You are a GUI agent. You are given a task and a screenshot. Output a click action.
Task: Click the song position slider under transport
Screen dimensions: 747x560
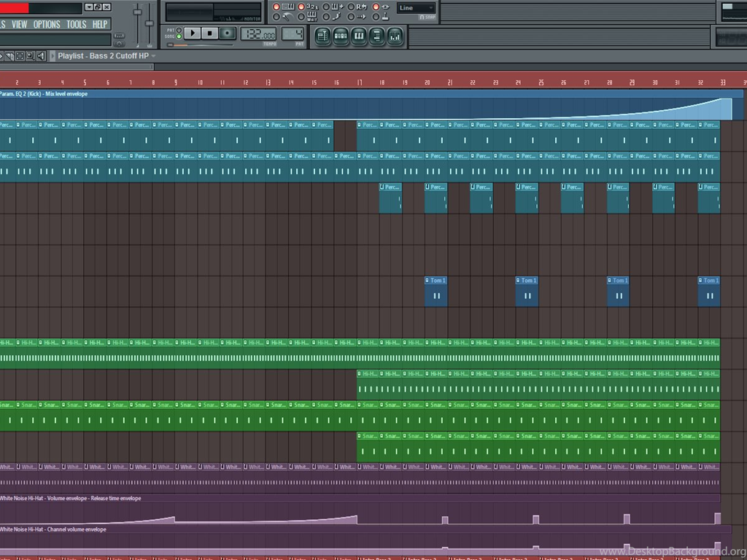[x=200, y=44]
